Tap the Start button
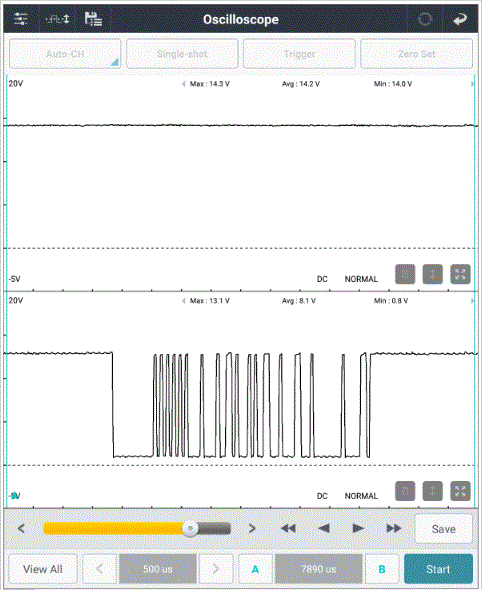This screenshot has height=590, width=490. click(438, 569)
